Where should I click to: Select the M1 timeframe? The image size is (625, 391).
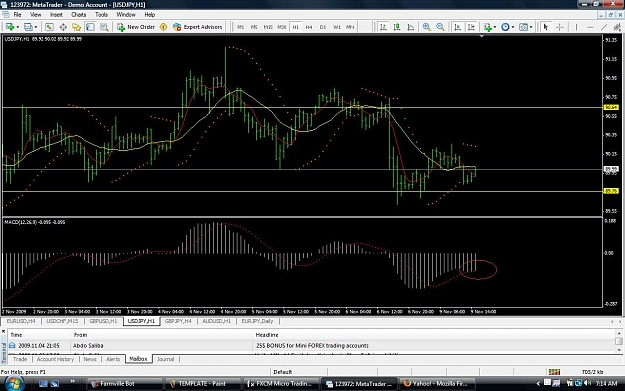(240, 27)
